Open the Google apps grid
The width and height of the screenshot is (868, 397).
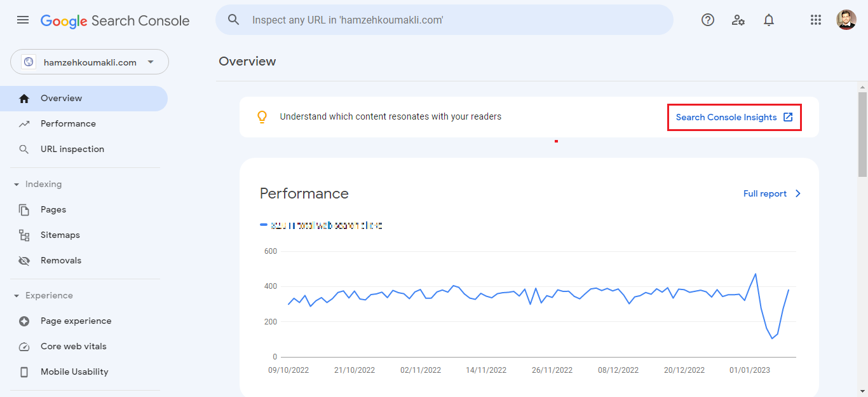pyautogui.click(x=816, y=20)
